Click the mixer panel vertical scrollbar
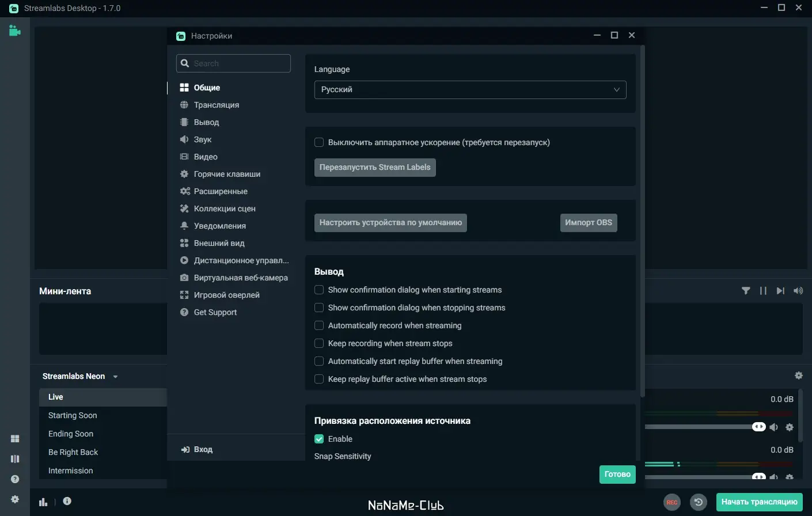Image resolution: width=812 pixels, height=516 pixels. pos(800,415)
